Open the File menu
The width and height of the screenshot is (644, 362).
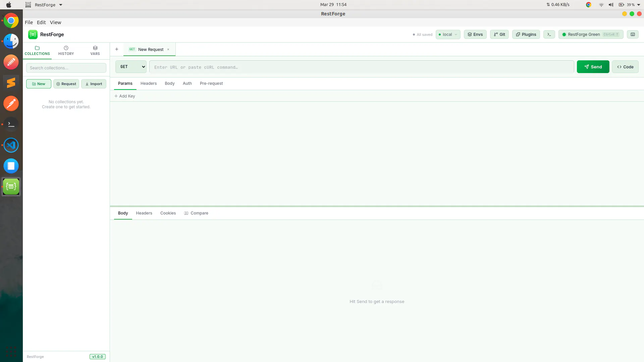tap(29, 22)
